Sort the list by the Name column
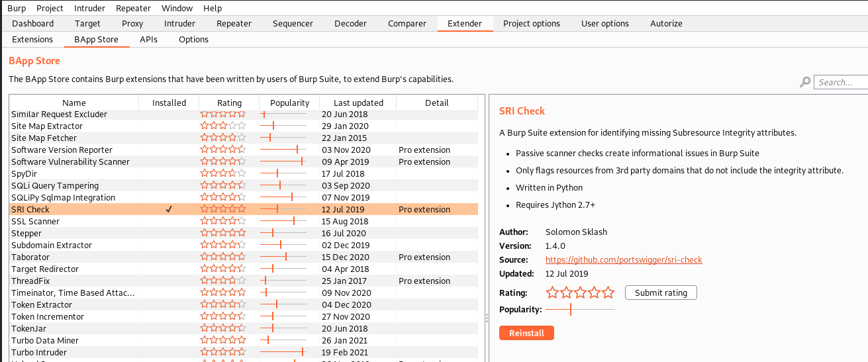 pyautogui.click(x=73, y=103)
